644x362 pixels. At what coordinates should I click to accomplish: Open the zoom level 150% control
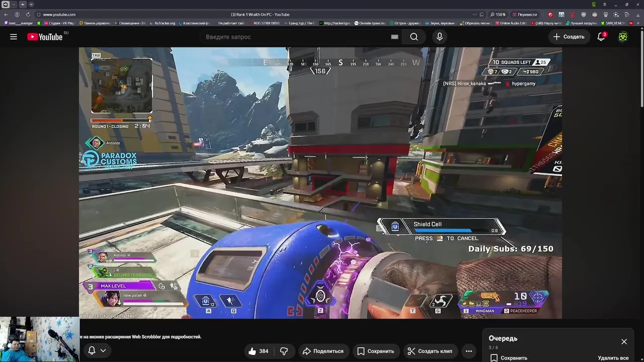[498, 15]
